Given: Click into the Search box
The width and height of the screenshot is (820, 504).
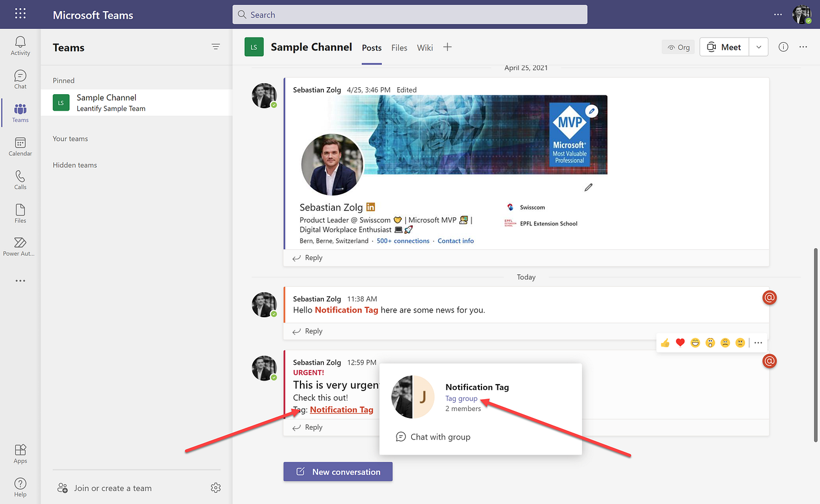Looking at the screenshot, I should 410,15.
